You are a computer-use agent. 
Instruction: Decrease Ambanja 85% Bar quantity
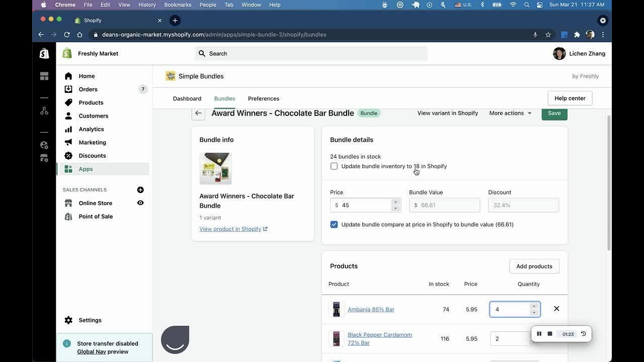coord(534,312)
